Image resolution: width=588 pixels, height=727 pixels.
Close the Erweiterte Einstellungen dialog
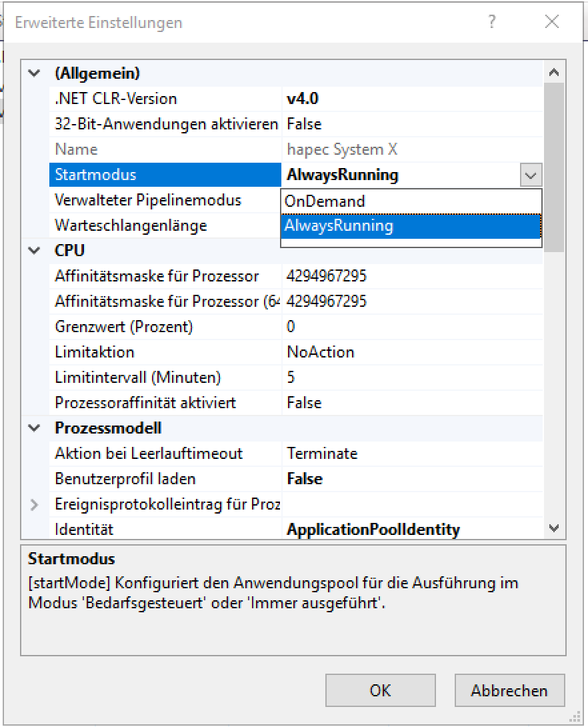[x=552, y=22]
